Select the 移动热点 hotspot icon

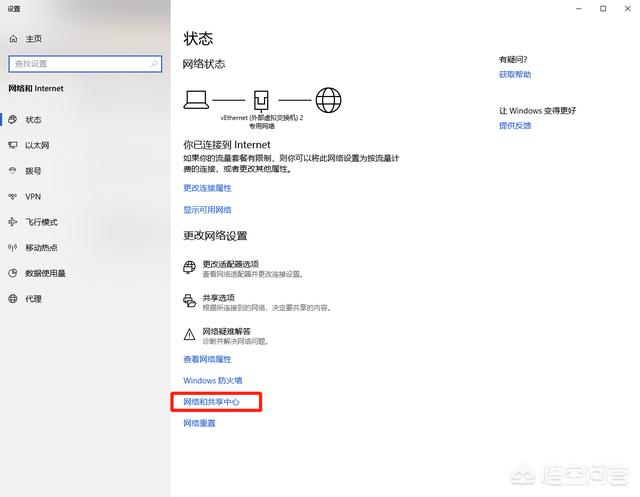pos(13,248)
